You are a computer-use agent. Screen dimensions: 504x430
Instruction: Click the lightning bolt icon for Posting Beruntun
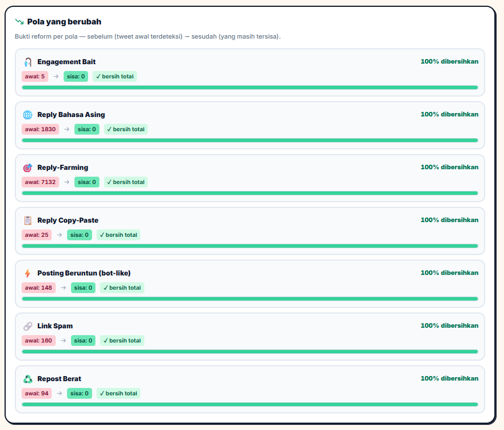(28, 273)
